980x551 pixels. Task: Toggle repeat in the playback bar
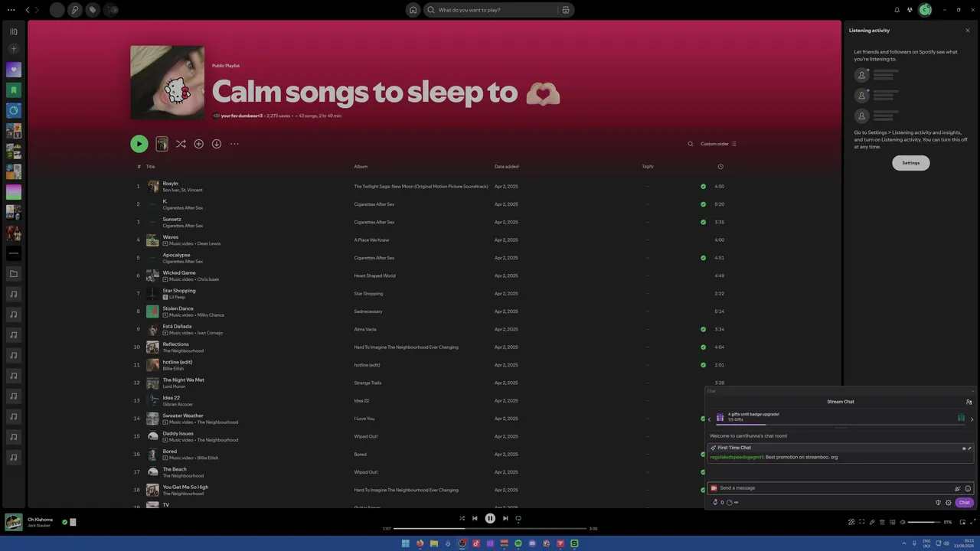pyautogui.click(x=518, y=518)
